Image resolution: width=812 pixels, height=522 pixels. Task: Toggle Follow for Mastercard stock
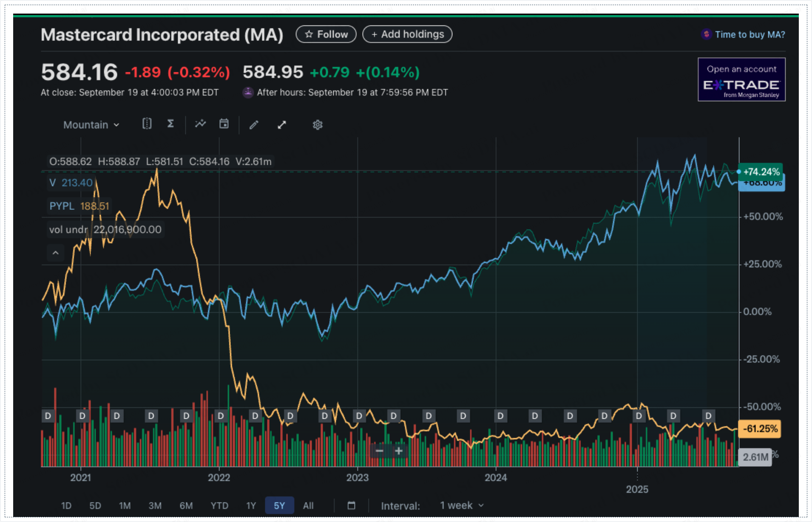point(326,34)
